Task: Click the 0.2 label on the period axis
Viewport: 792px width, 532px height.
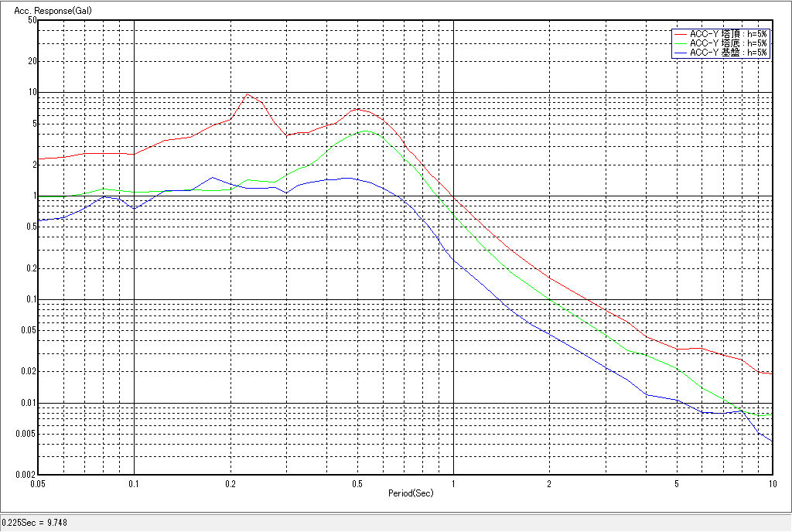Action: (230, 483)
